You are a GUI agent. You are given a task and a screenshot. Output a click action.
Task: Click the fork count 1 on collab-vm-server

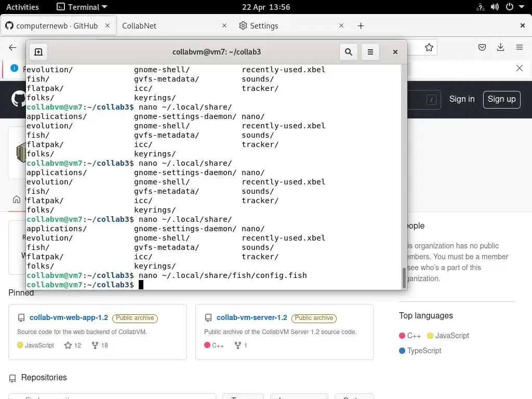[241, 345]
